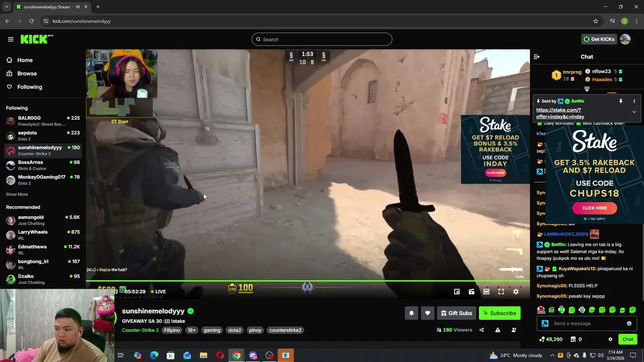
Task: Reload the browser page
Action: pos(31,21)
